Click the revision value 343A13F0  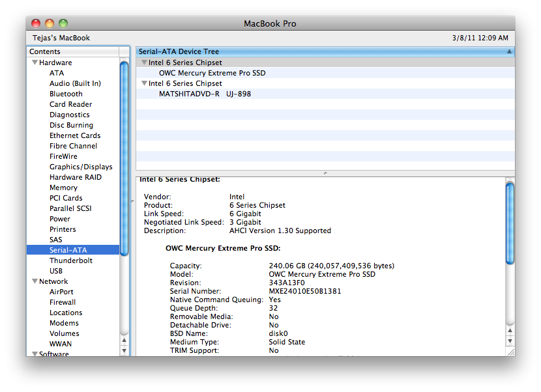(287, 283)
